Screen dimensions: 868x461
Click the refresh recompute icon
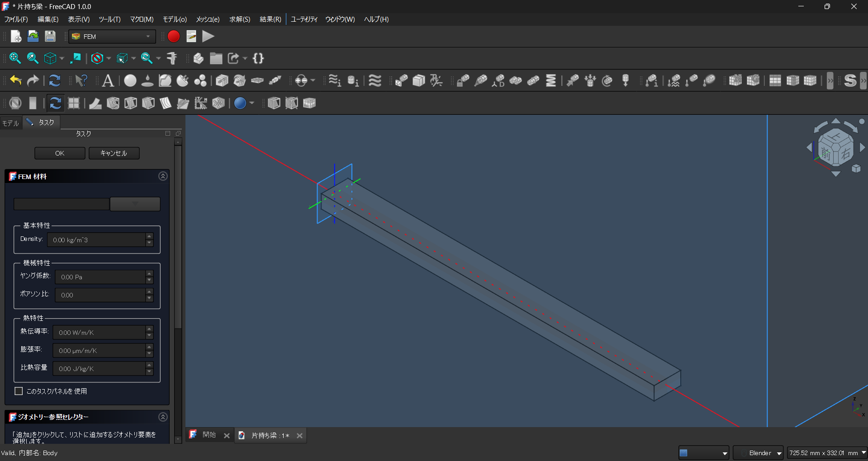pyautogui.click(x=55, y=80)
